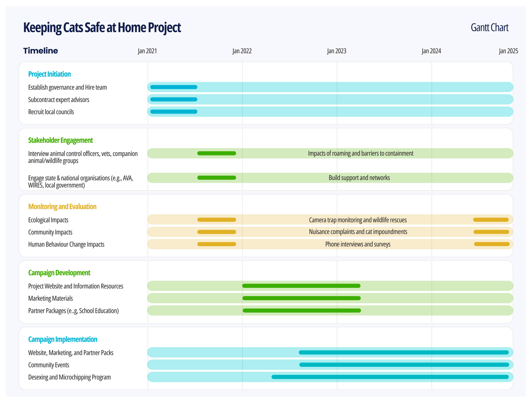Select the Project Initiation section heading

pyautogui.click(x=49, y=74)
